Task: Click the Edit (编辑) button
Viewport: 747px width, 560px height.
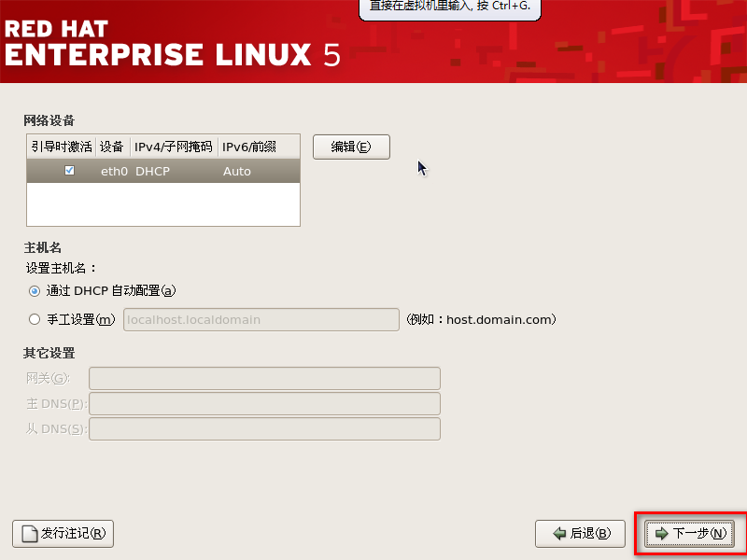Action: click(x=351, y=147)
